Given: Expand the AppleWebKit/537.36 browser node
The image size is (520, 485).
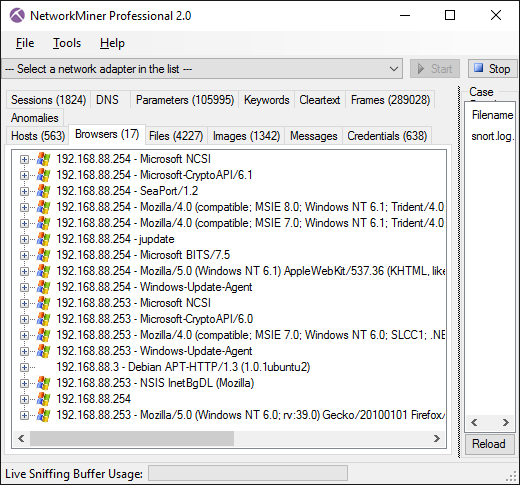Looking at the screenshot, I should tap(24, 271).
